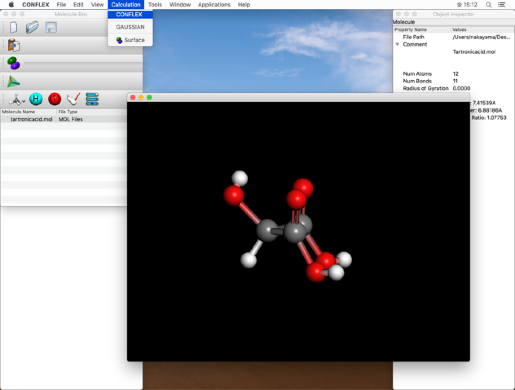Open the Window menu
The image size is (515, 390).
point(180,5)
